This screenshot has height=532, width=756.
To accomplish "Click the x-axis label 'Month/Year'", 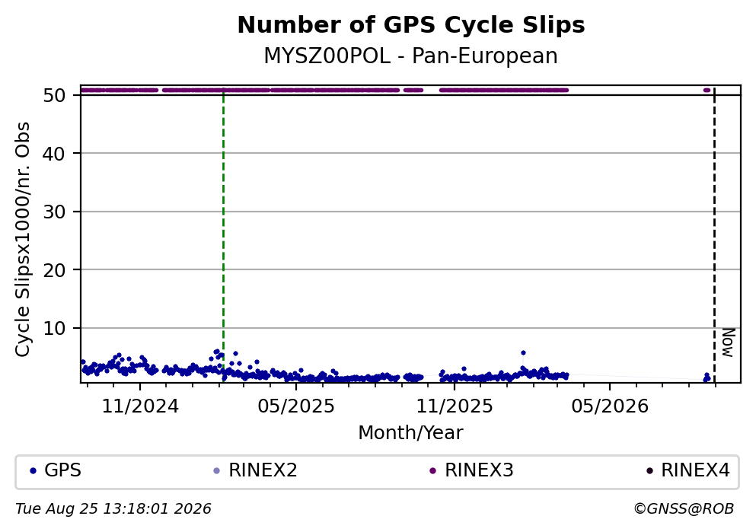I will point(410,433).
